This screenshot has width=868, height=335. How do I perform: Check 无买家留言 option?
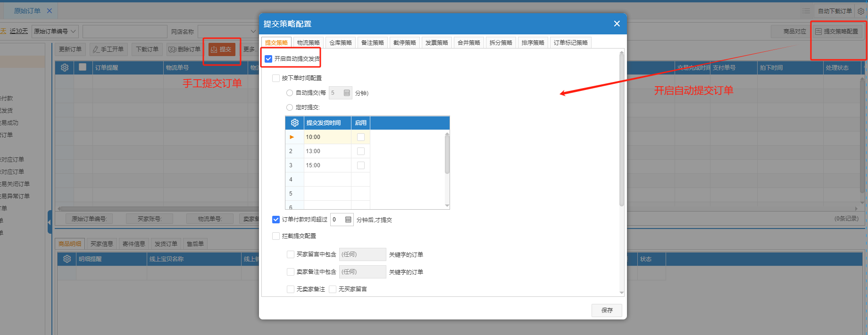coord(333,289)
